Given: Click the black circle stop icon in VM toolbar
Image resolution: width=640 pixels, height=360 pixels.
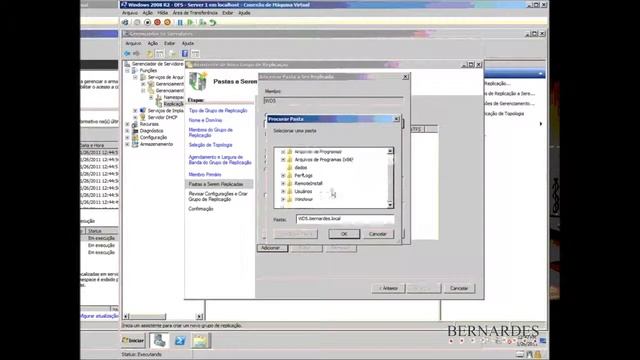Looking at the screenshot, I should [147, 22].
